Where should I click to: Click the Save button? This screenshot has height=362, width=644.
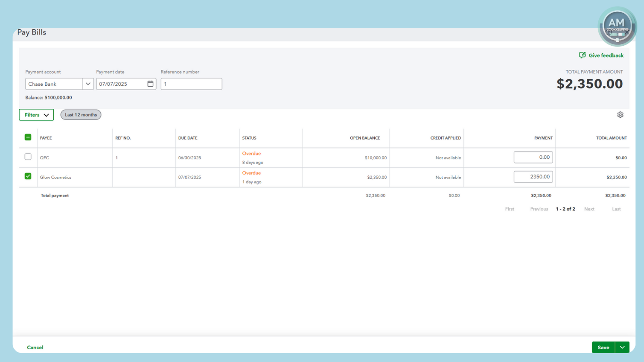(603, 347)
